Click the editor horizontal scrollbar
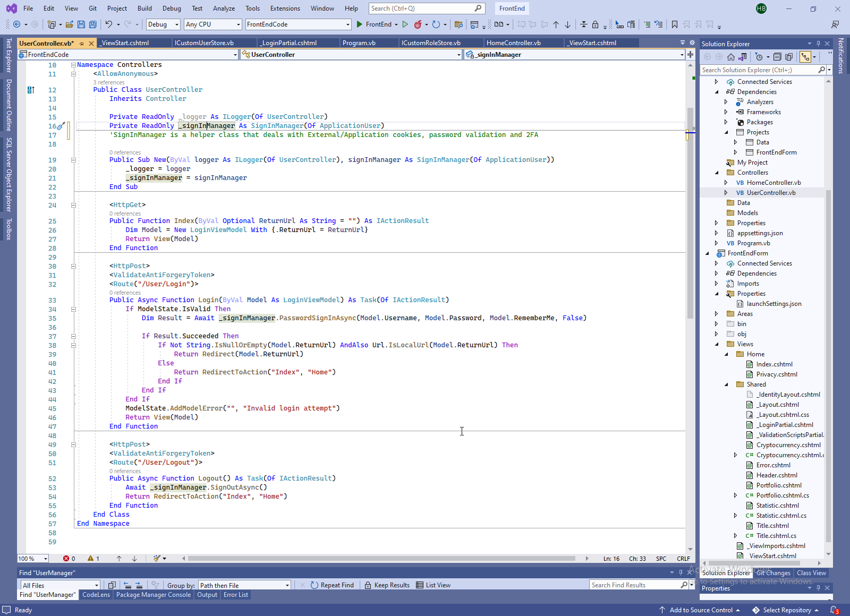The height and width of the screenshot is (616, 850). (x=381, y=559)
